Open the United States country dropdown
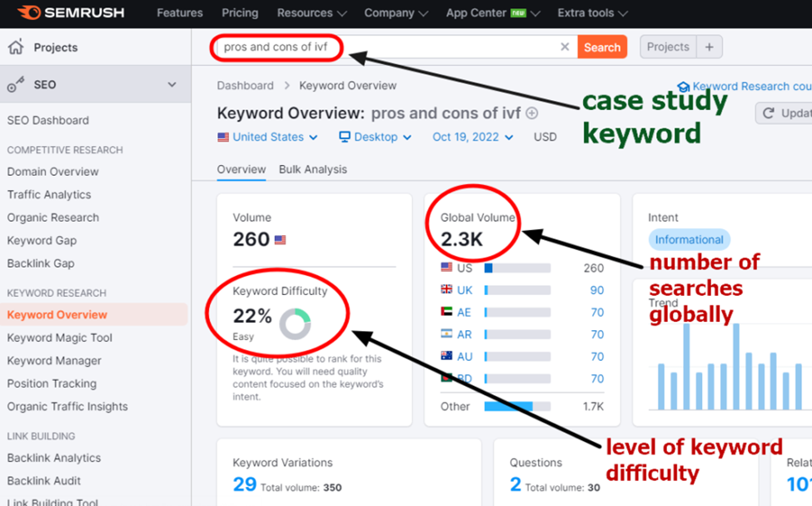This screenshot has width=812, height=506. pyautogui.click(x=267, y=137)
